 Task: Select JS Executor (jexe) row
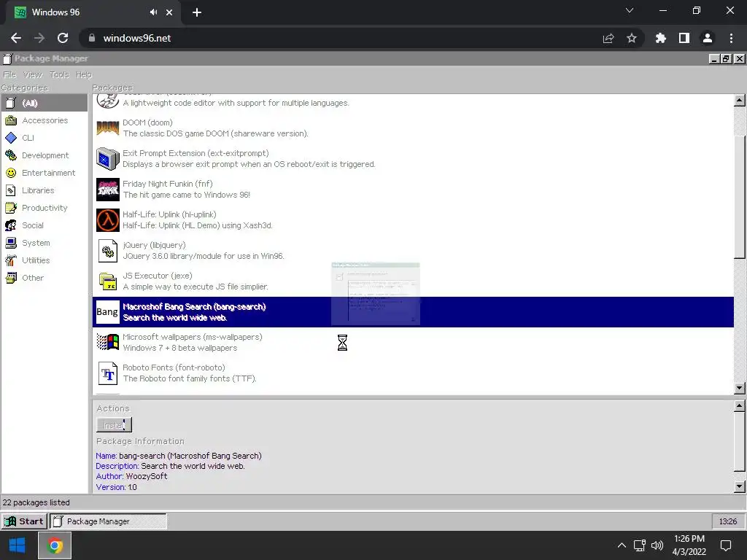[413, 281]
